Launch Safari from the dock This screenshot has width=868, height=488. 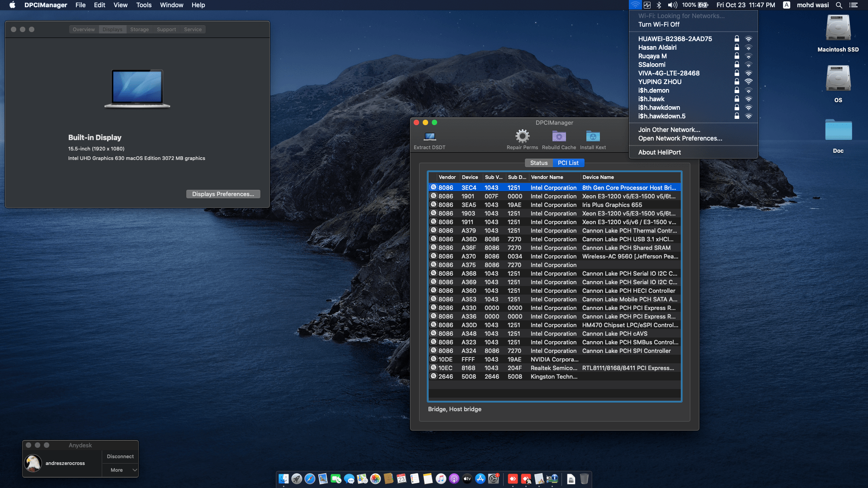pyautogui.click(x=310, y=479)
